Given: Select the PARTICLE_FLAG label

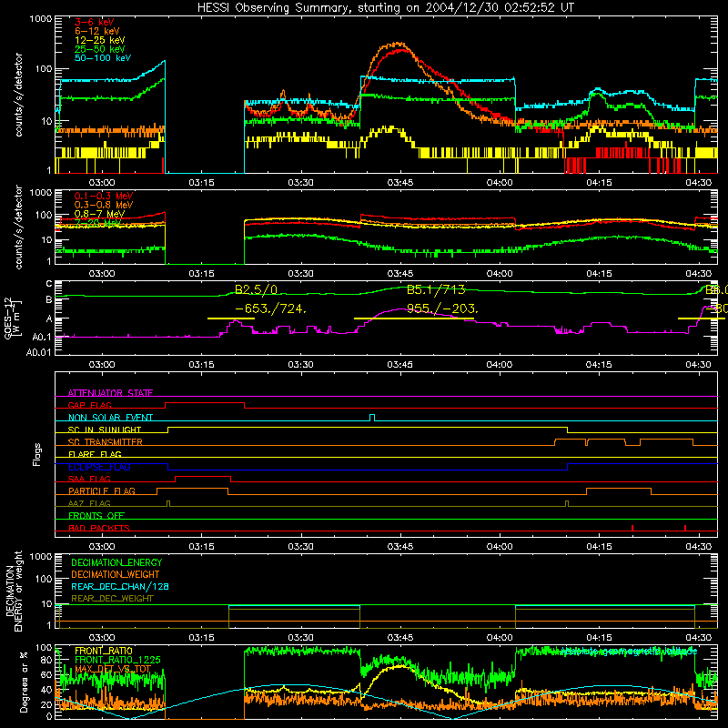Looking at the screenshot, I should pos(102,490).
